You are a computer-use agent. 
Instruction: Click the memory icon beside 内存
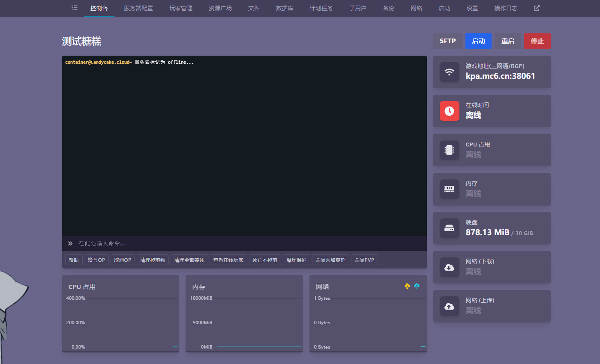pos(449,189)
